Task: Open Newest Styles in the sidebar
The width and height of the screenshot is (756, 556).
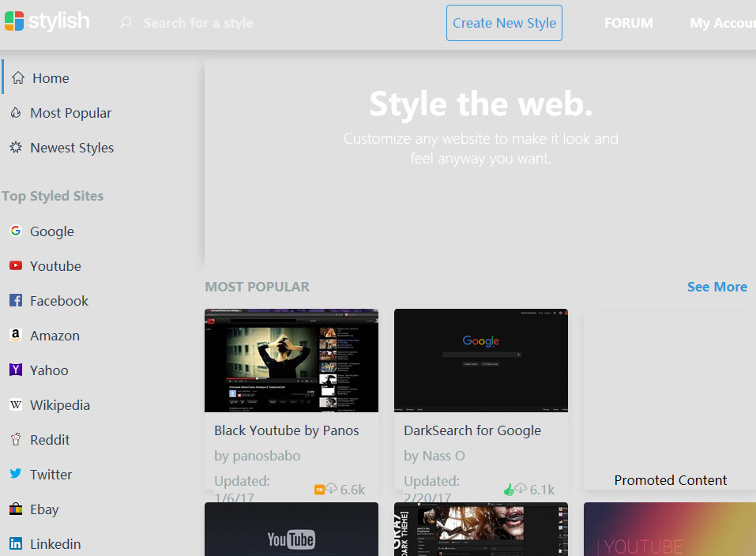Action: coord(72,148)
